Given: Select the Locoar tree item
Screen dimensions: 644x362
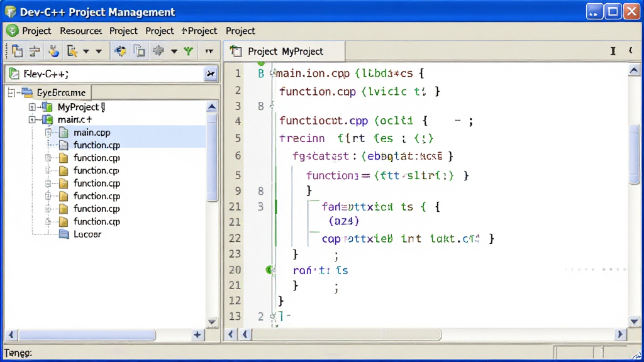Looking at the screenshot, I should tap(87, 234).
